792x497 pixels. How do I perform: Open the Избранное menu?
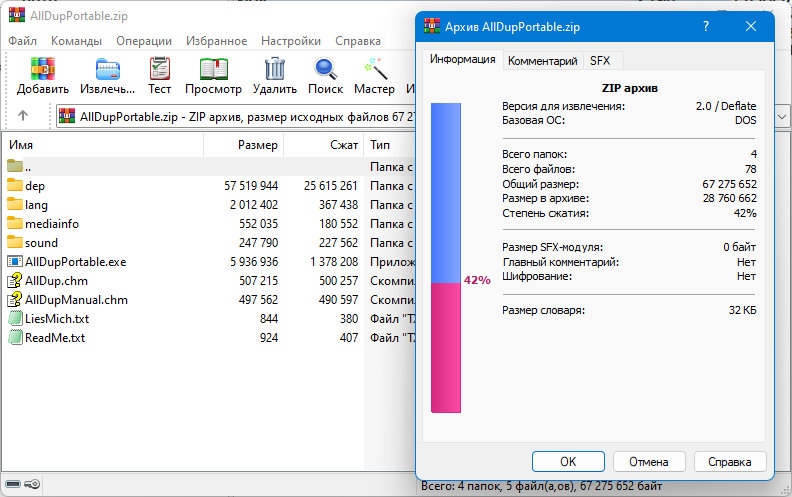click(x=217, y=41)
